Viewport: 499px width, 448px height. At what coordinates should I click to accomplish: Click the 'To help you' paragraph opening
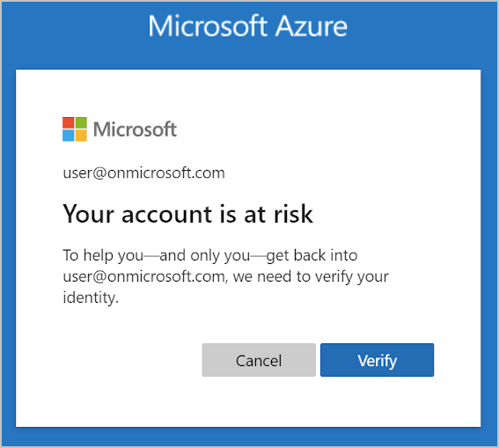click(104, 255)
